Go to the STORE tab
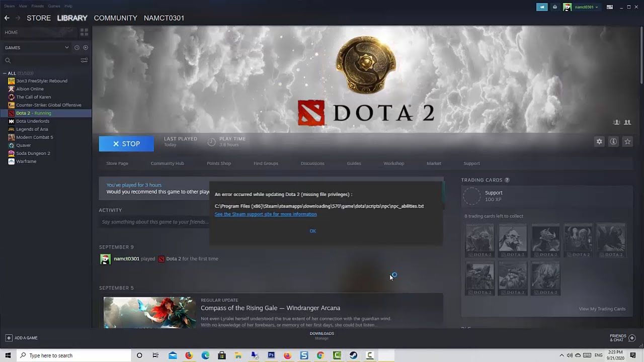The width and height of the screenshot is (644, 362). pos(39,18)
